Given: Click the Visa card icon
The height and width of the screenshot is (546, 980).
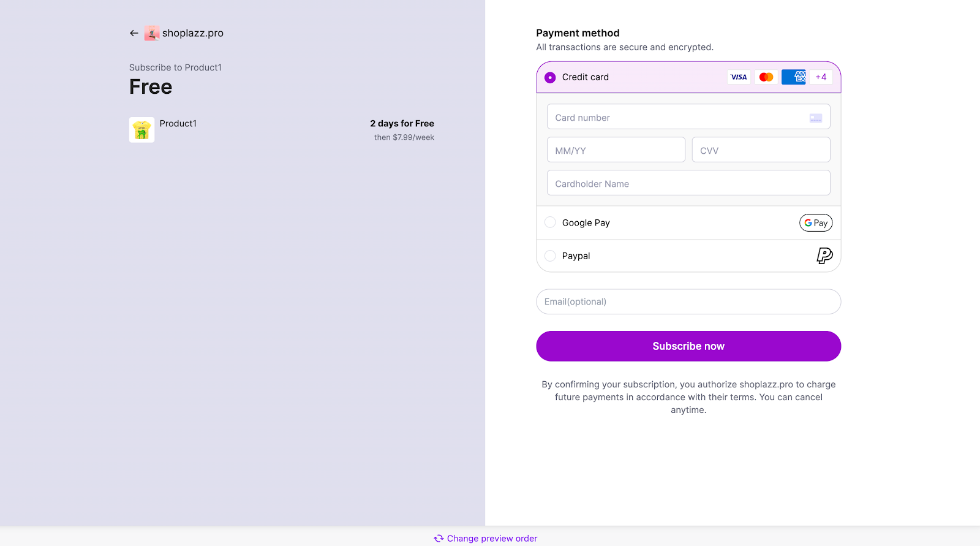Looking at the screenshot, I should [739, 77].
